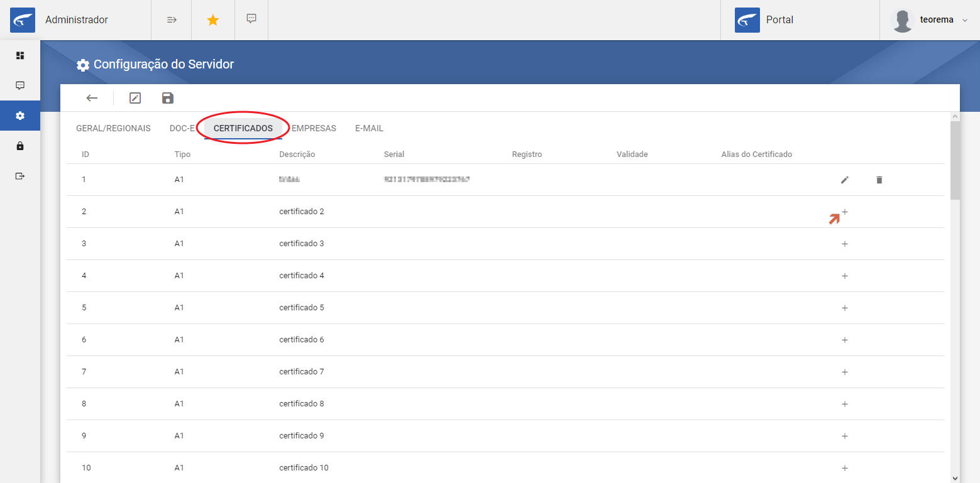Click the ID column header

tap(85, 155)
